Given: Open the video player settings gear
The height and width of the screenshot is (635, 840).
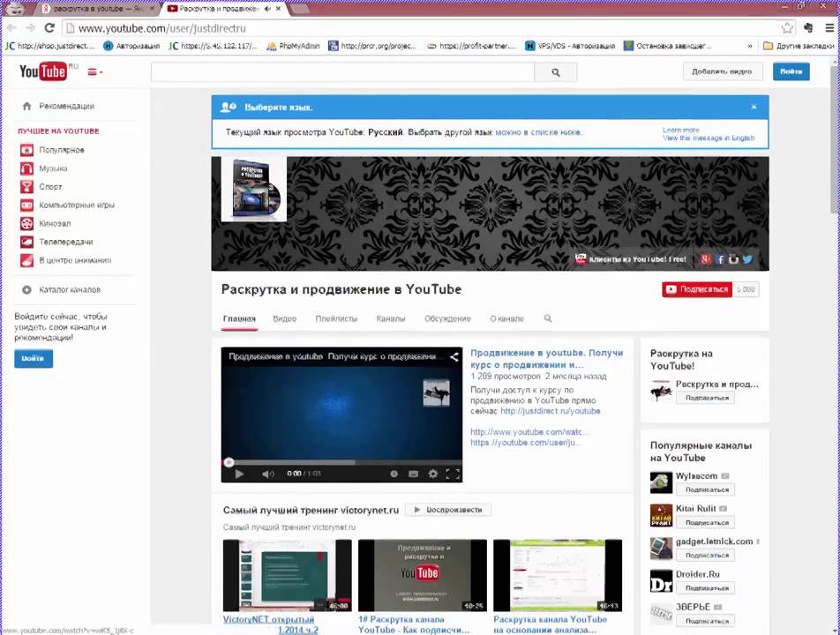Looking at the screenshot, I should pos(432,474).
